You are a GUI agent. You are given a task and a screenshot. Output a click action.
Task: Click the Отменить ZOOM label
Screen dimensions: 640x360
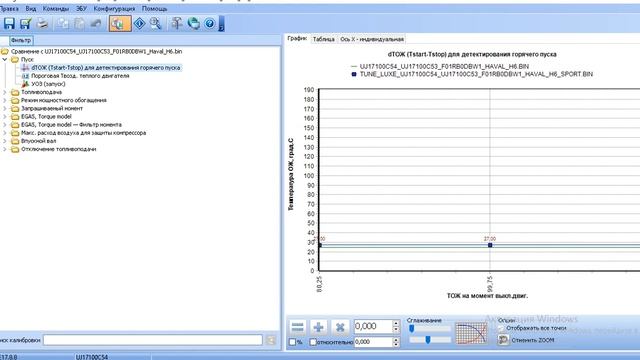pyautogui.click(x=533, y=340)
